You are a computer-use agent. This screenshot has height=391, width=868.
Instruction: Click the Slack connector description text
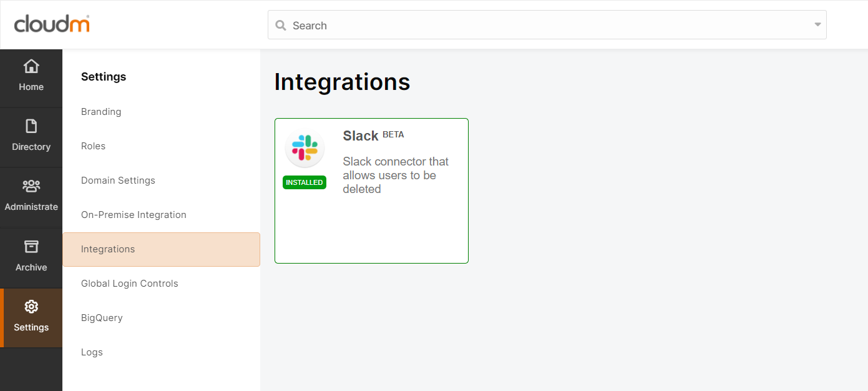point(396,176)
